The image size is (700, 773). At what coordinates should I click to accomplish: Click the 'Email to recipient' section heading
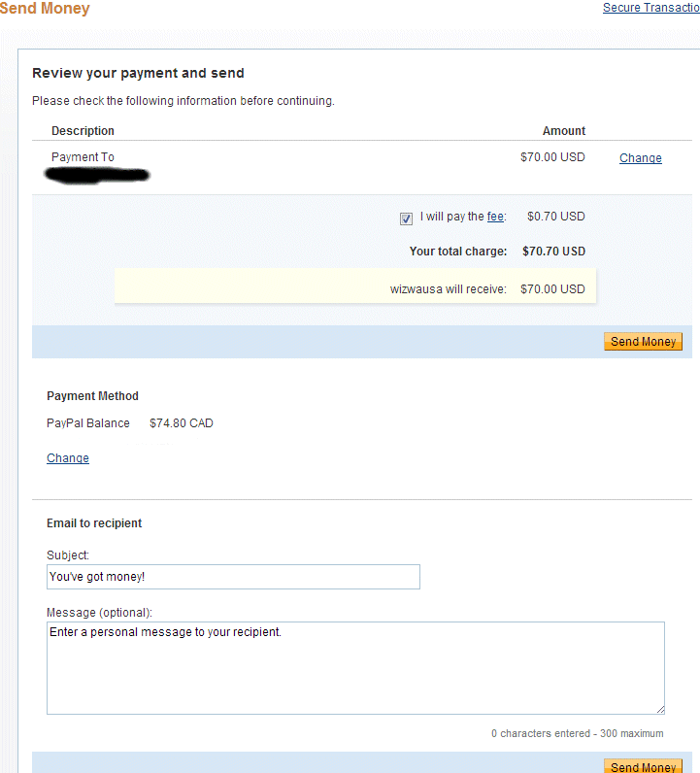coord(94,523)
